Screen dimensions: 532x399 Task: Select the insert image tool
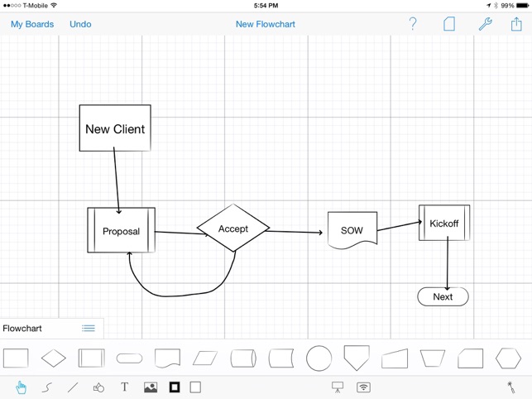(x=151, y=387)
